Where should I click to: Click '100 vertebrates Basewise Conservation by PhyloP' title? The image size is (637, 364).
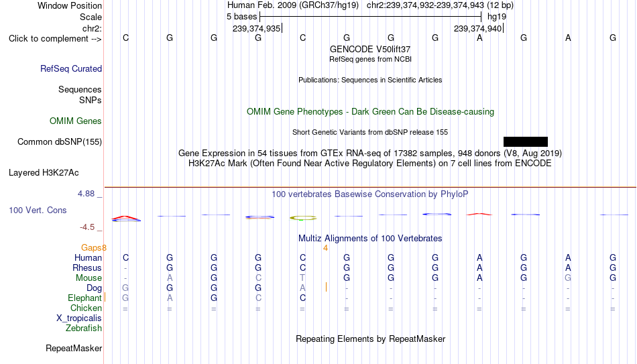(x=370, y=194)
